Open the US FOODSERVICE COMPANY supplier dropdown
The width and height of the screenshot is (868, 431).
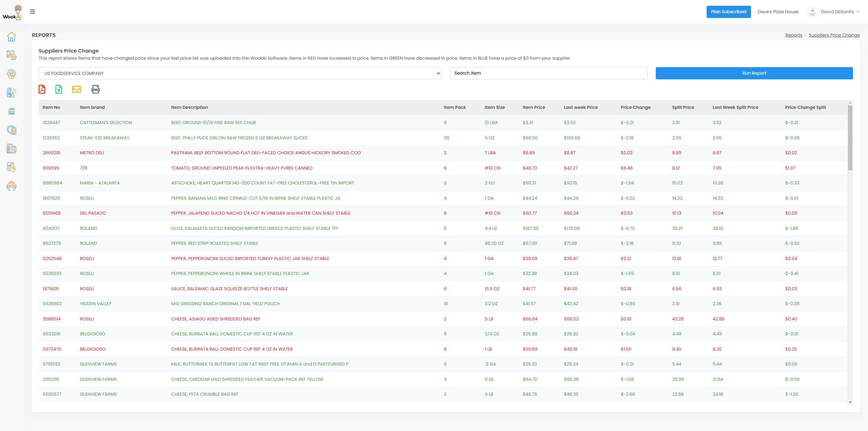pyautogui.click(x=240, y=73)
